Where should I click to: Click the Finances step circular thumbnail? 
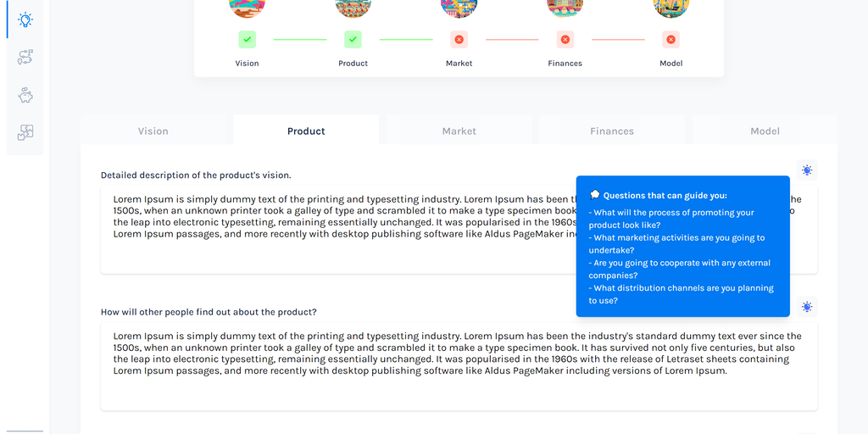(x=565, y=8)
